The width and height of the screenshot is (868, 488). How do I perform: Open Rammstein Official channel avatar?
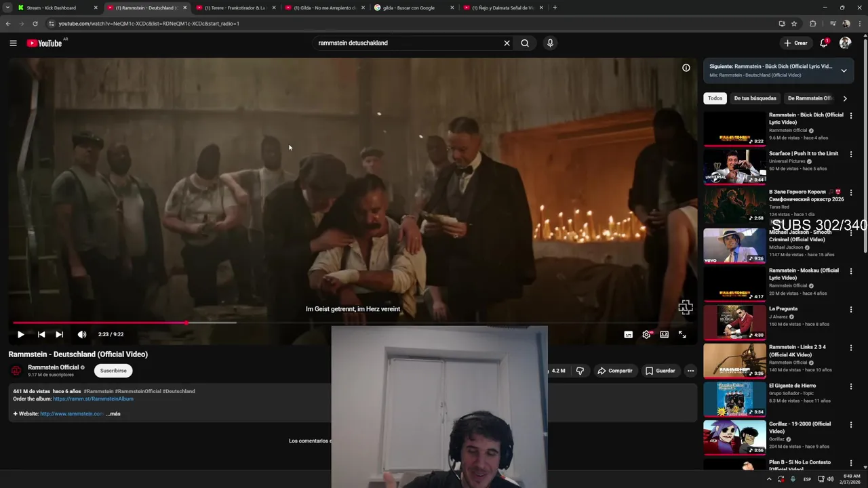(16, 371)
